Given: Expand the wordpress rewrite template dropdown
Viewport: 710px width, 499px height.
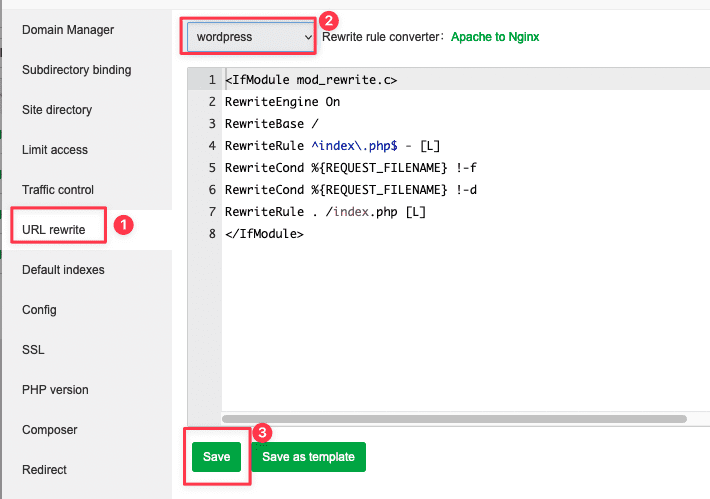Looking at the screenshot, I should pyautogui.click(x=250, y=37).
